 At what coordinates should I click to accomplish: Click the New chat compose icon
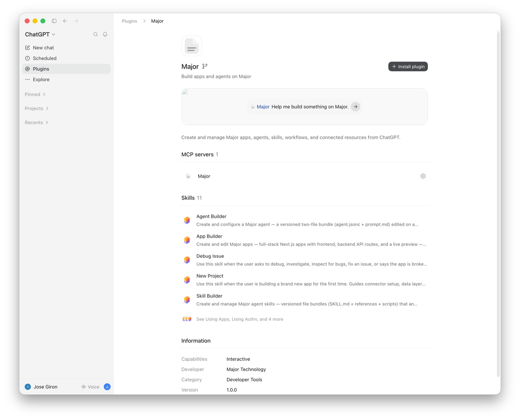[x=28, y=47]
